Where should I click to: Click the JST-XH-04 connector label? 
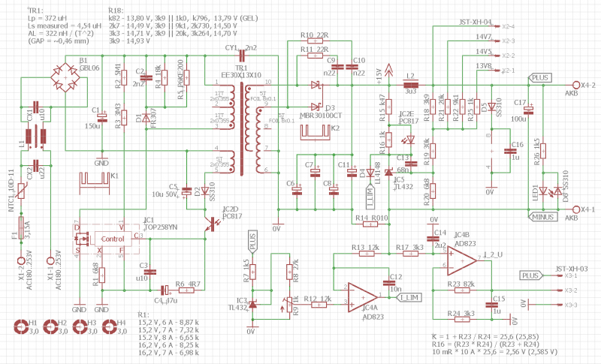click(x=475, y=23)
